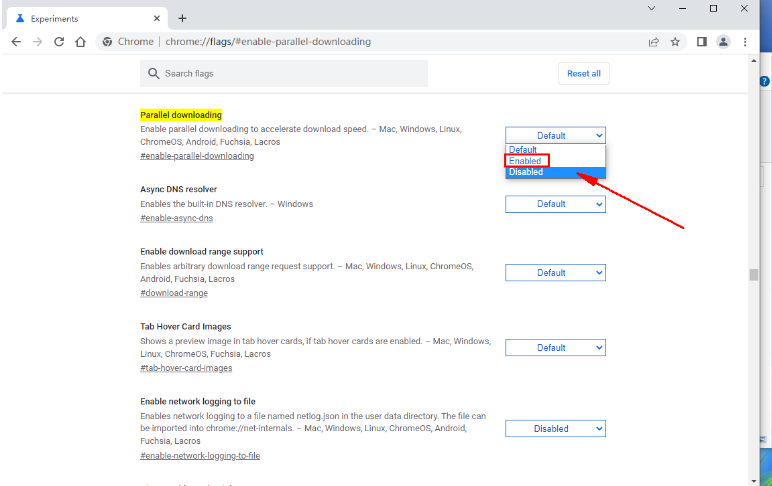Choose Enabled in Parallel downloading dropdown list
Viewport: 772px width, 486px height.
[x=527, y=161]
